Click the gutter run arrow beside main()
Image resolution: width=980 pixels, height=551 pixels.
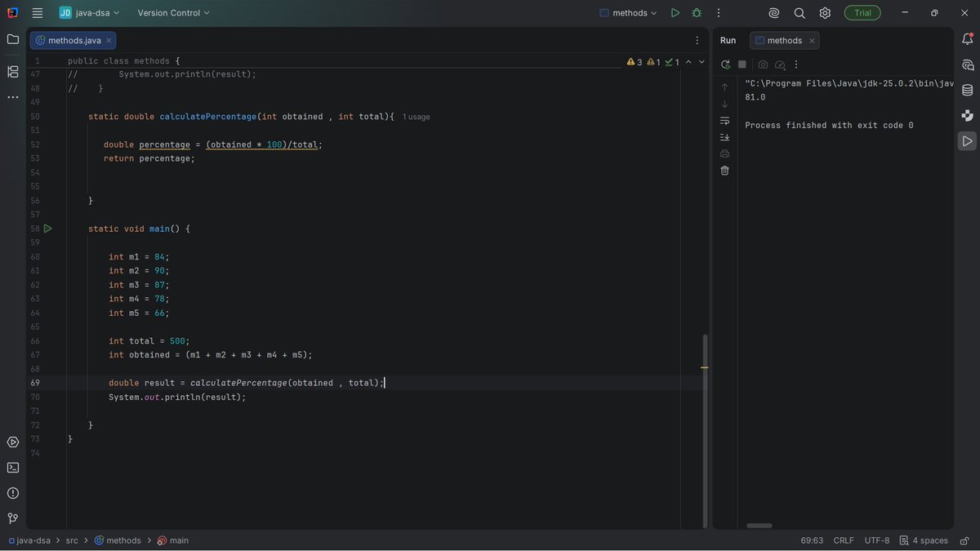tap(47, 229)
